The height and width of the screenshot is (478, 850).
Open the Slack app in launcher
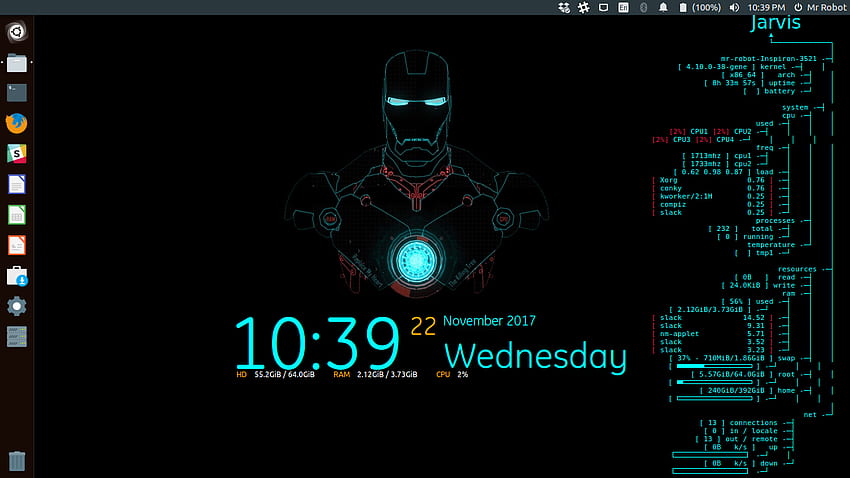pyautogui.click(x=17, y=154)
